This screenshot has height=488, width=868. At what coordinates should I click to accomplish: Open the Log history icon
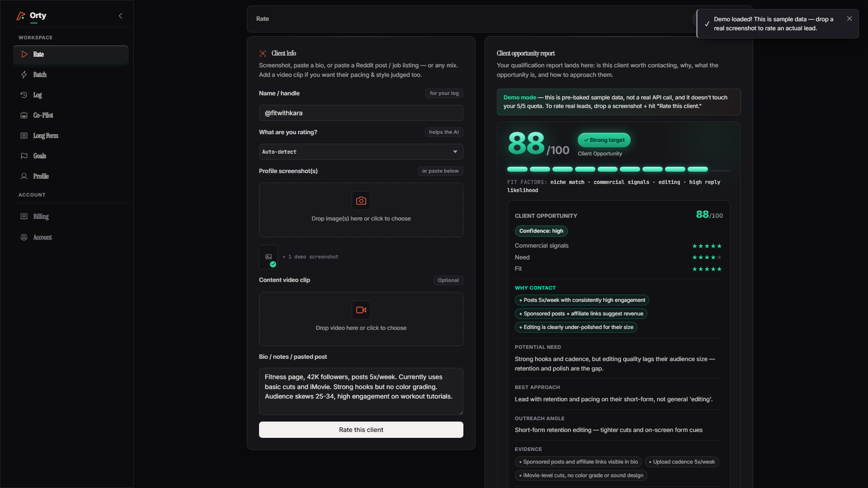point(24,95)
